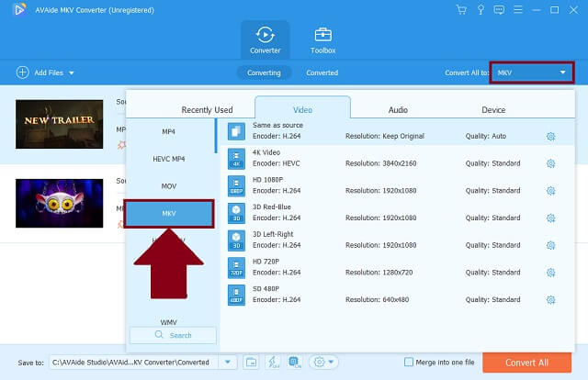The width and height of the screenshot is (588, 380).
Task: Switch to the Device format tab
Action: point(493,110)
